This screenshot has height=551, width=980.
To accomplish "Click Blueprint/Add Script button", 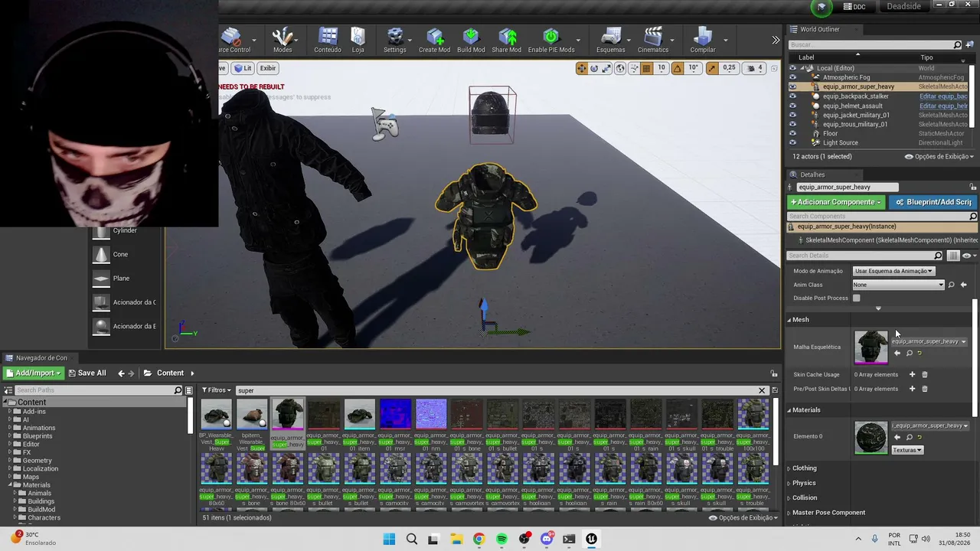I will (933, 202).
